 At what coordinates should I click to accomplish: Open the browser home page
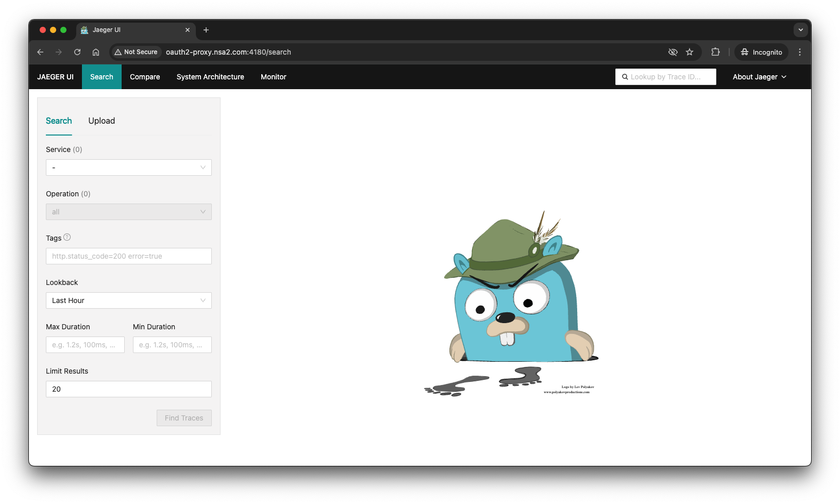coord(96,52)
